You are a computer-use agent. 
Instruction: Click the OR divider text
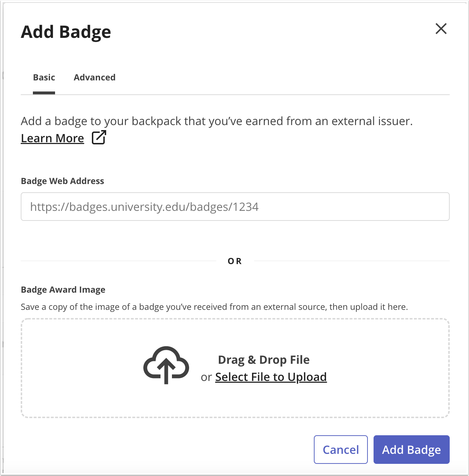pyautogui.click(x=235, y=261)
